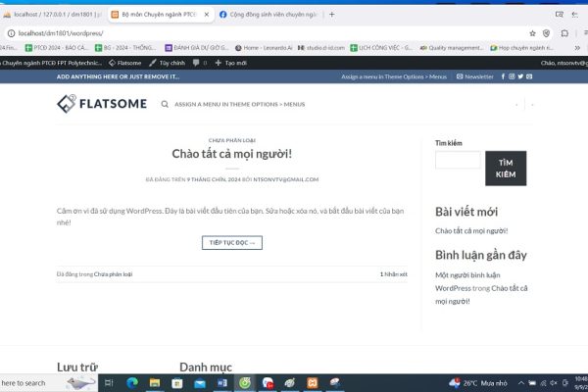Open the Twitter icon in the top bar
The image size is (588, 392).
click(x=520, y=76)
